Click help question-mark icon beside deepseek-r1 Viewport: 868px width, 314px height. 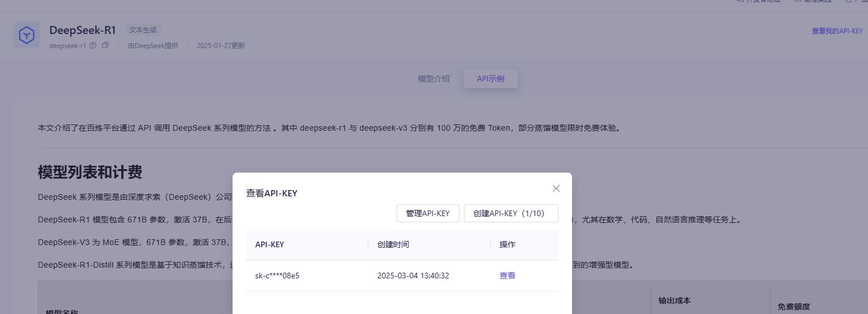(x=93, y=45)
